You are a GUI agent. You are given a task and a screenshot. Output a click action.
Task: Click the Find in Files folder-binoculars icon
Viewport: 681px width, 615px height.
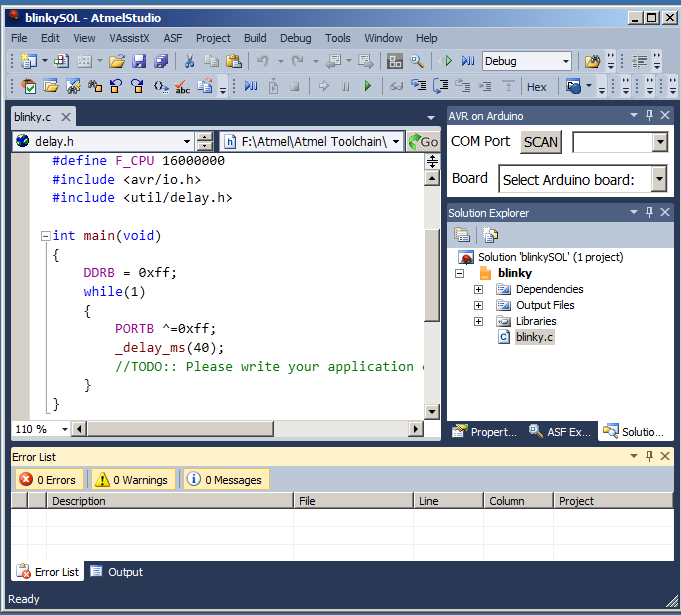[x=592, y=61]
